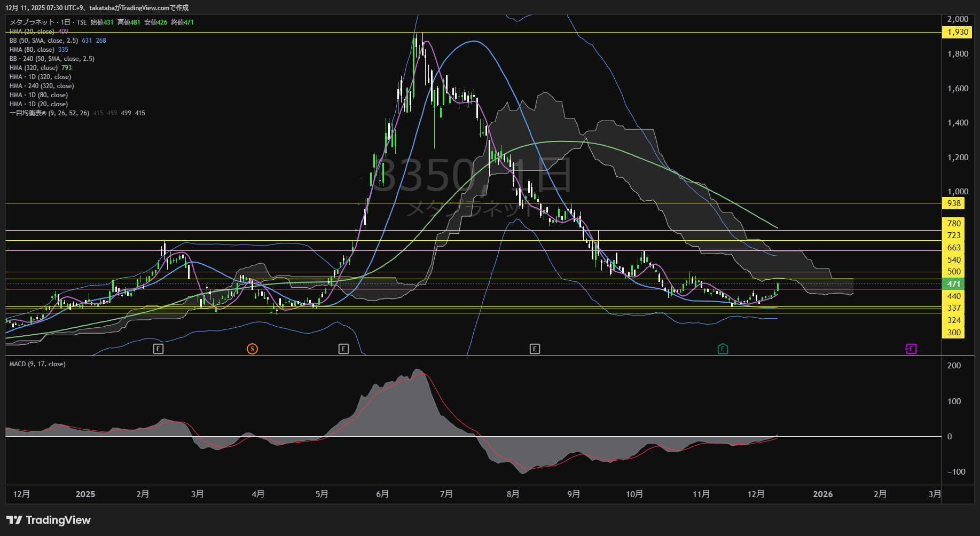This screenshot has height=536, width=980.
Task: Click the メタプラネット symbol title in legend
Action: click(x=32, y=22)
